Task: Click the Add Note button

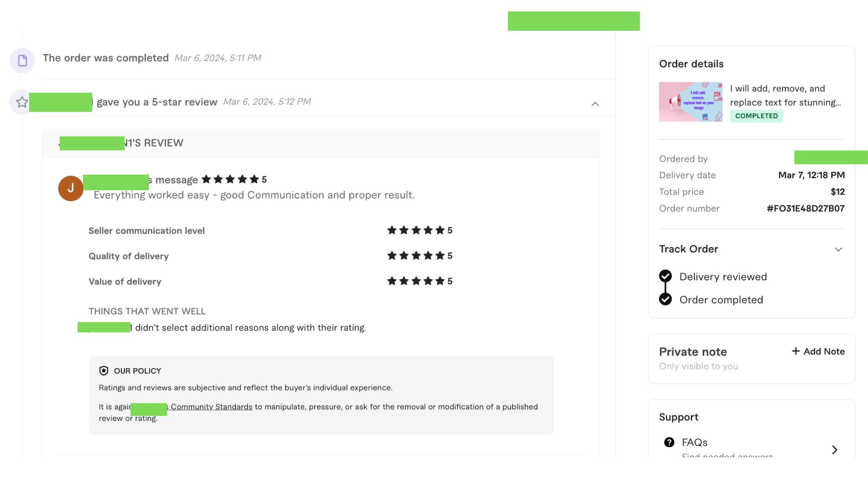Action: [x=818, y=352]
